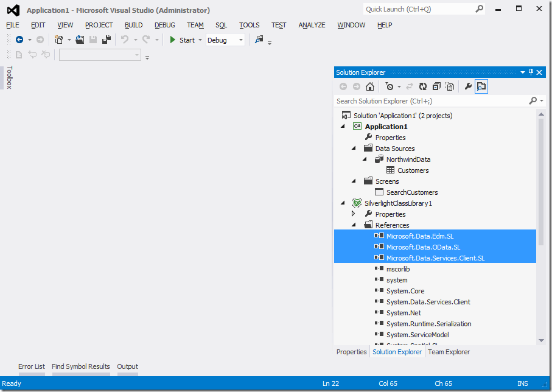
Task: Select the Microsoft.Data.OData.SL reference
Action: coord(423,247)
